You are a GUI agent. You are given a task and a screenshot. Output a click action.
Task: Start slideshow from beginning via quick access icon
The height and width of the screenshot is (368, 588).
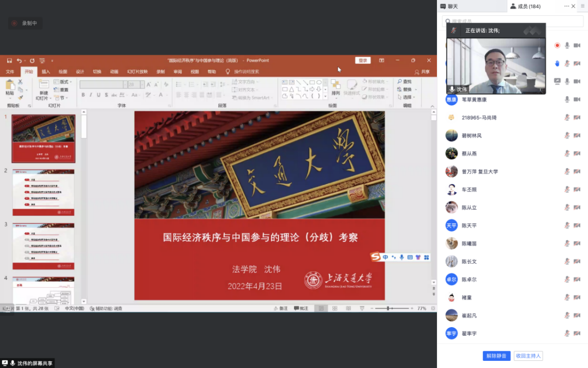(42, 61)
